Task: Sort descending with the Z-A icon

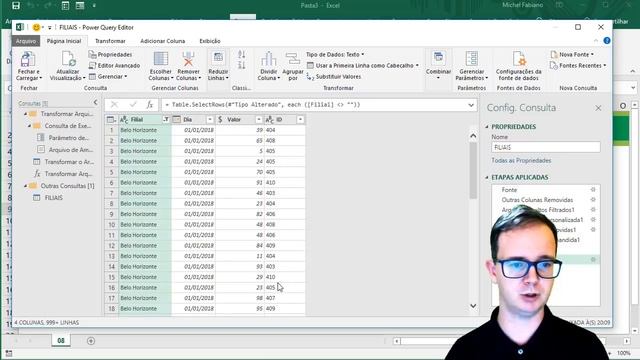Action: pyautogui.click(x=242, y=65)
